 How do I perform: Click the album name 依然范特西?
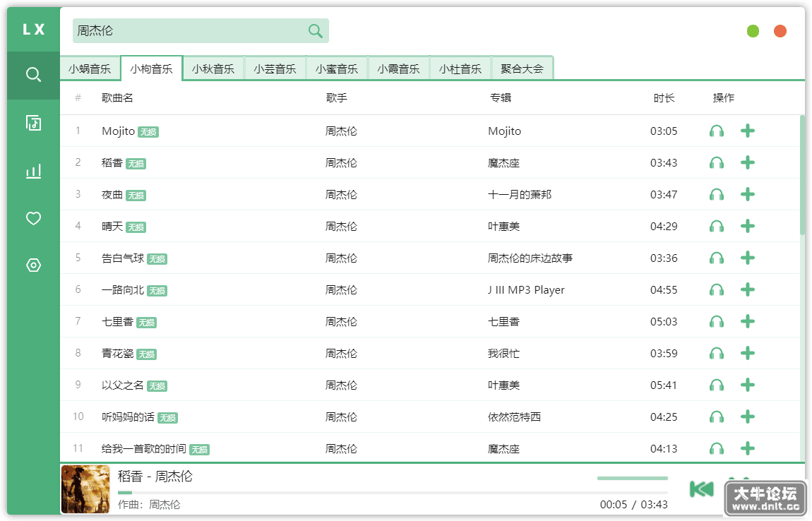click(514, 417)
